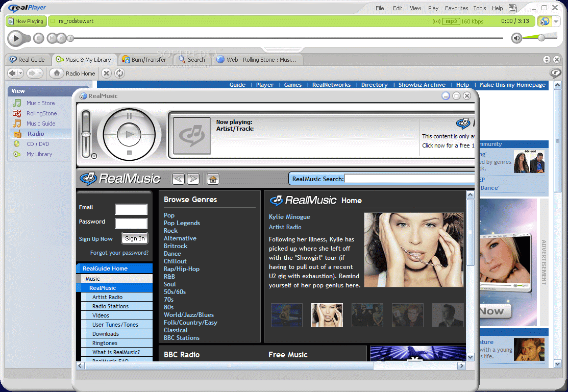Select Music Store in View panel
568x392 pixels.
coord(41,103)
